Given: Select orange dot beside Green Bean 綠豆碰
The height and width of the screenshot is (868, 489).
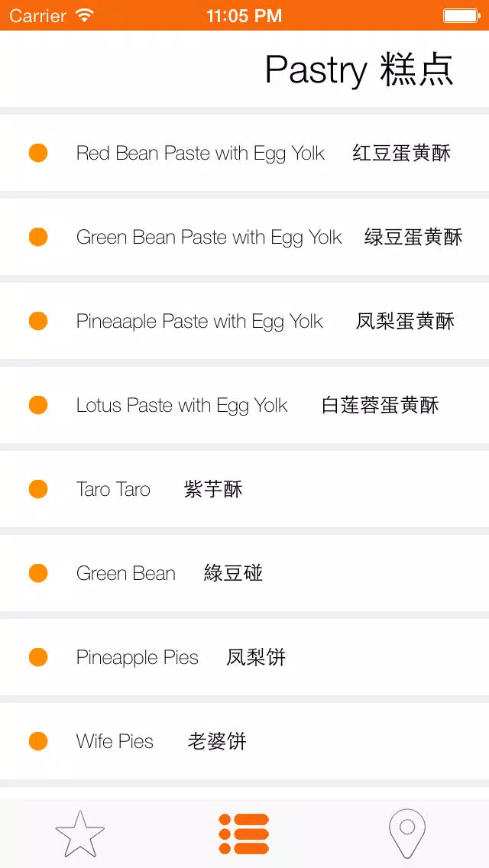Looking at the screenshot, I should [38, 573].
